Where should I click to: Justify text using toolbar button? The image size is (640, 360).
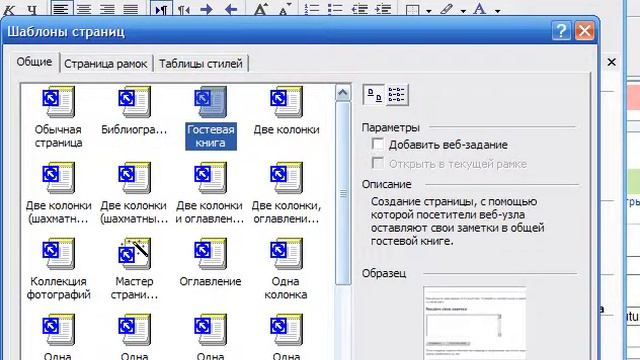(x=131, y=9)
